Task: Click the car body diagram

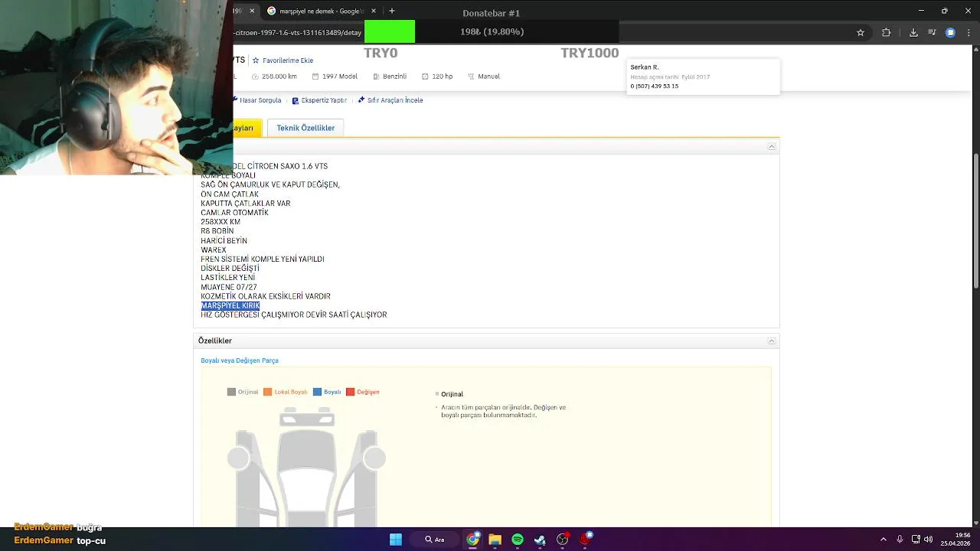Action: click(x=306, y=467)
